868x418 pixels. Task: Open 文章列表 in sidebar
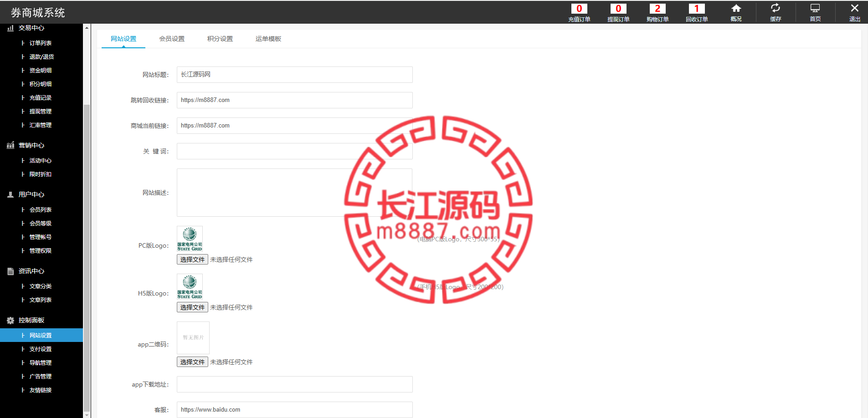pos(41,300)
